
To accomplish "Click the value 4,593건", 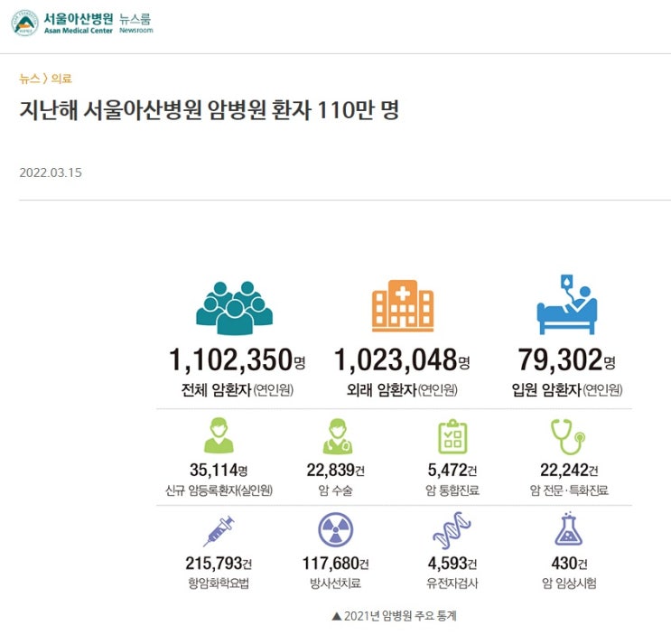I will coord(452,564).
